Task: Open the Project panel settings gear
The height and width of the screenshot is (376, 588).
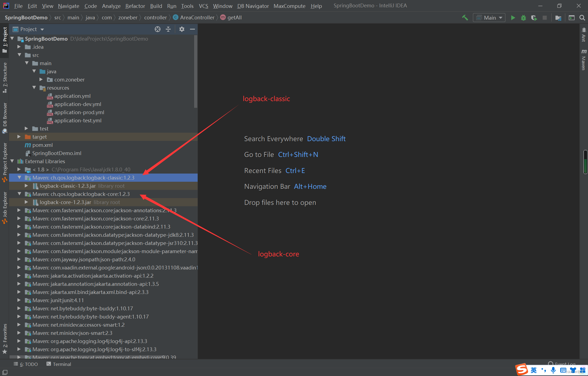Action: (182, 29)
